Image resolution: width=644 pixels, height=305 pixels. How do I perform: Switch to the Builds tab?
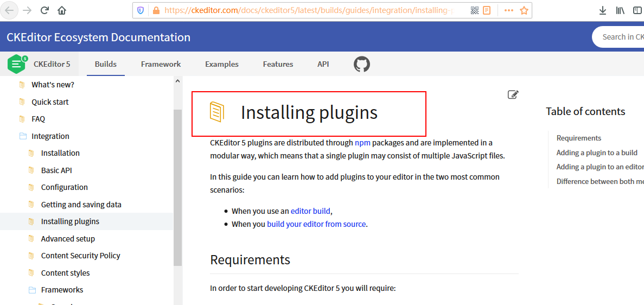[x=106, y=64]
